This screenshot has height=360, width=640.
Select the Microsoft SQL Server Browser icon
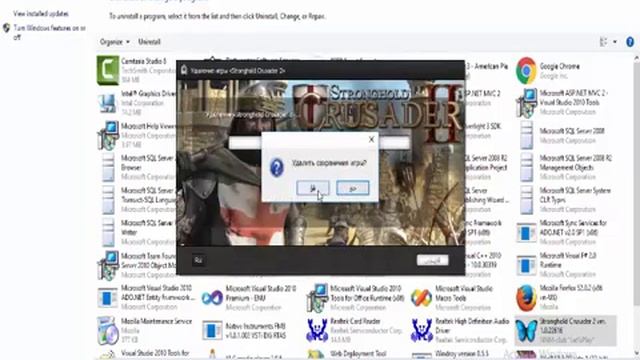[108, 167]
